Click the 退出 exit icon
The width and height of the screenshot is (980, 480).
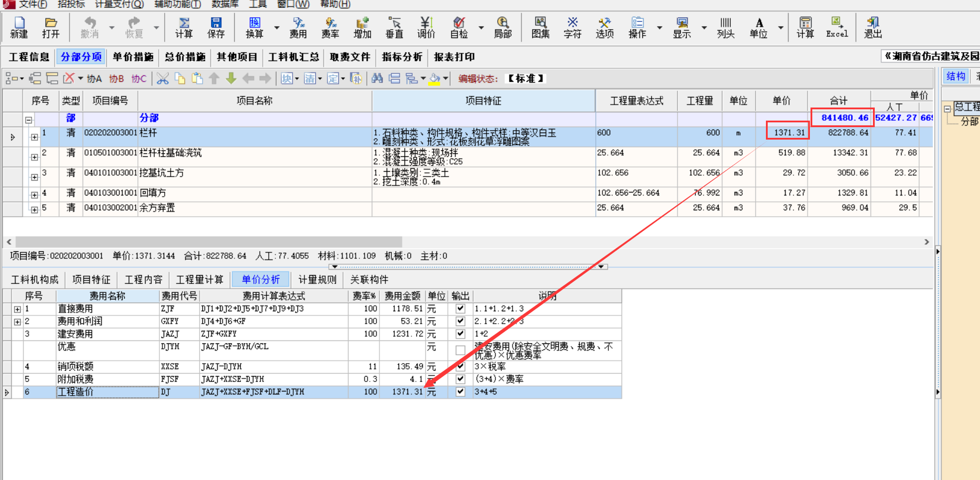pos(873,28)
